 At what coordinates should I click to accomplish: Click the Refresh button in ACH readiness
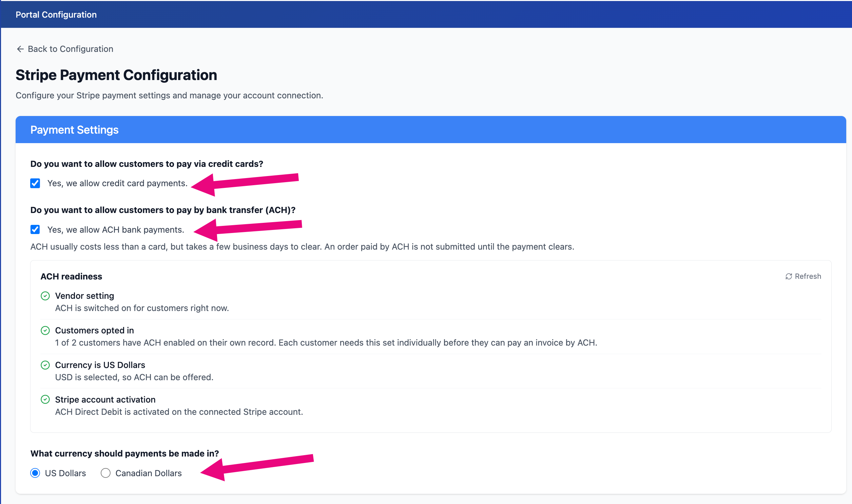pos(803,276)
